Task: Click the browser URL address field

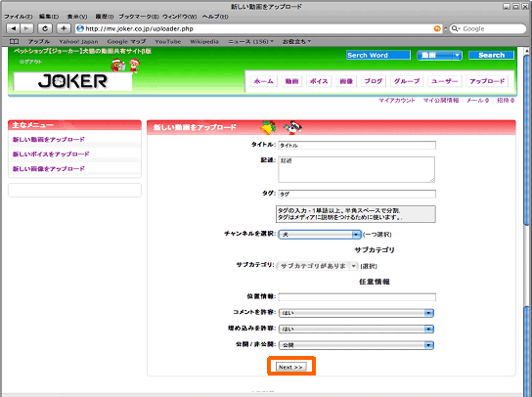Action: (x=258, y=28)
